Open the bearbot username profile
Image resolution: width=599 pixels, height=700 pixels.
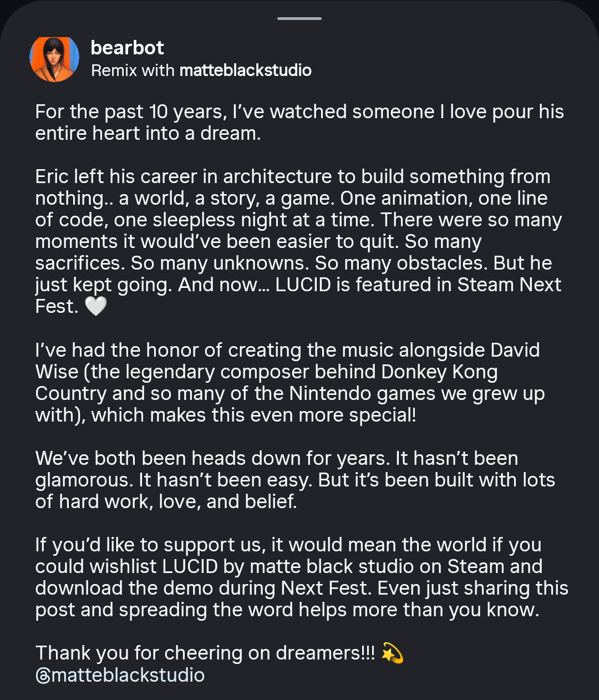pos(127,48)
